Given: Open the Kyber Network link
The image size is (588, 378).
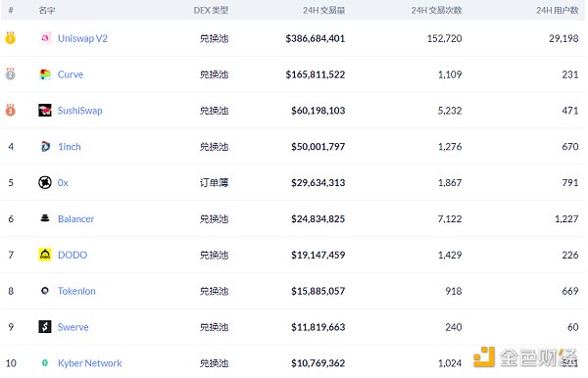Looking at the screenshot, I should coord(90,363).
